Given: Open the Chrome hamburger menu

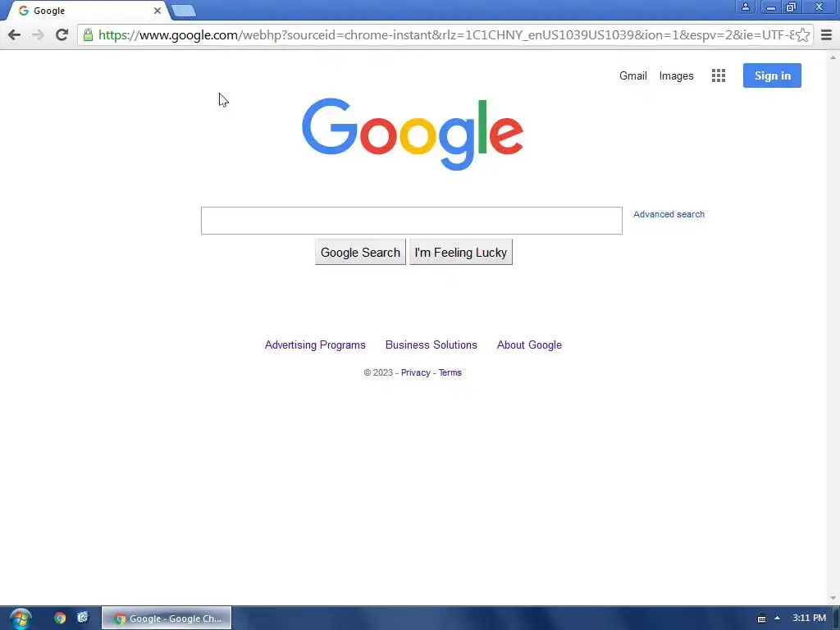Looking at the screenshot, I should (x=826, y=35).
